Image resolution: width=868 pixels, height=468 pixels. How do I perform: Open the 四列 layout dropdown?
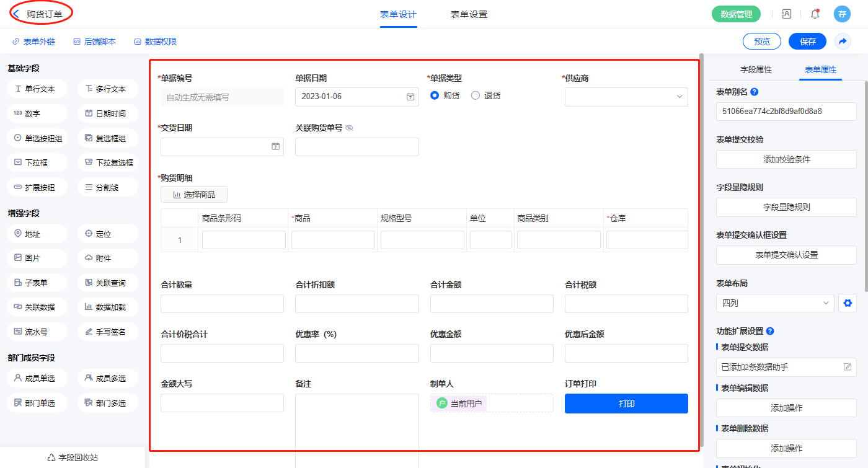point(775,303)
